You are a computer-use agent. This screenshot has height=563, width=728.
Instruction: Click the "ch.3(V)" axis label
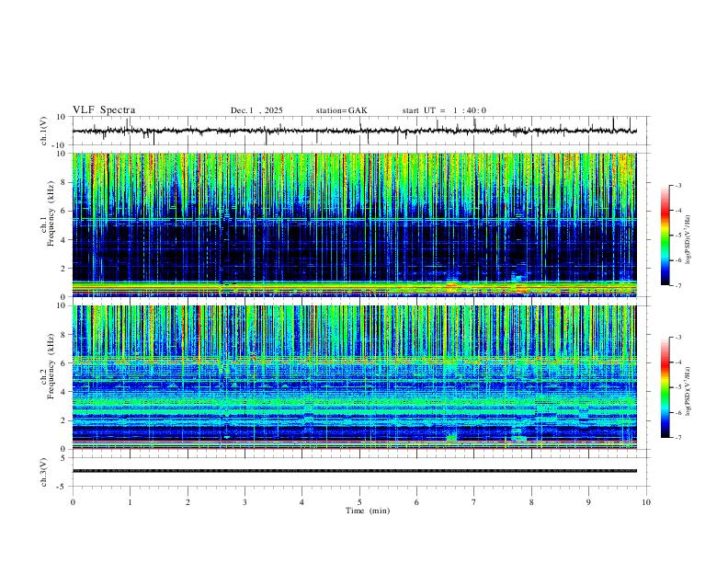point(43,472)
